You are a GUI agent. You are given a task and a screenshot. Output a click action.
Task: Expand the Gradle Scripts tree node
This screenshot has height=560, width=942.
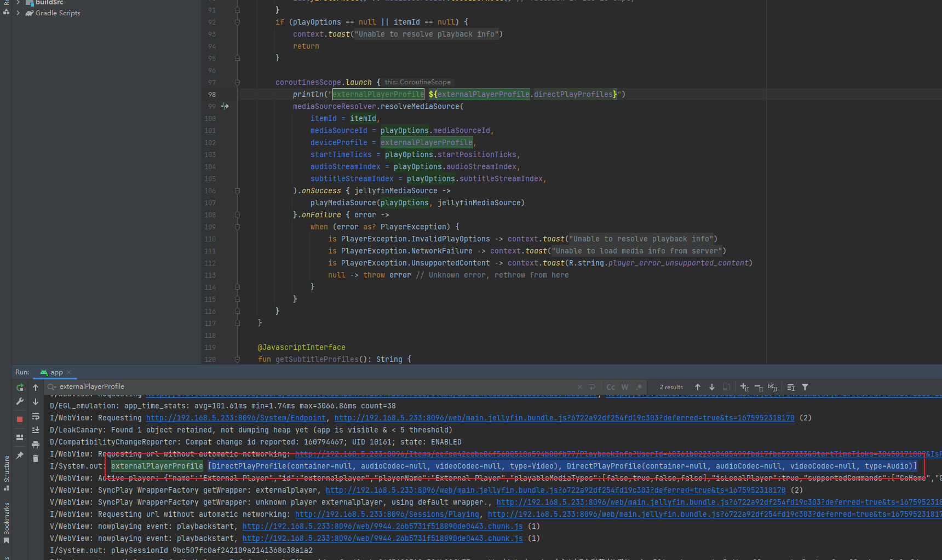coord(18,13)
